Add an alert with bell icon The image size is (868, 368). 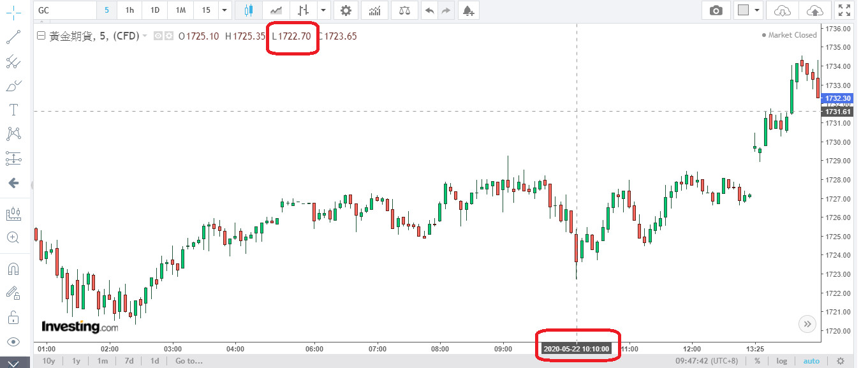468,10
